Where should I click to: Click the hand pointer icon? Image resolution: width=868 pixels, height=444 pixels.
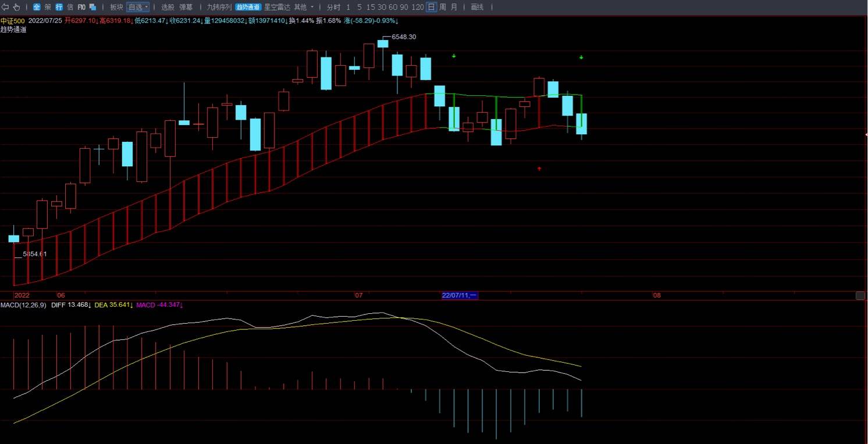pyautogui.click(x=17, y=7)
